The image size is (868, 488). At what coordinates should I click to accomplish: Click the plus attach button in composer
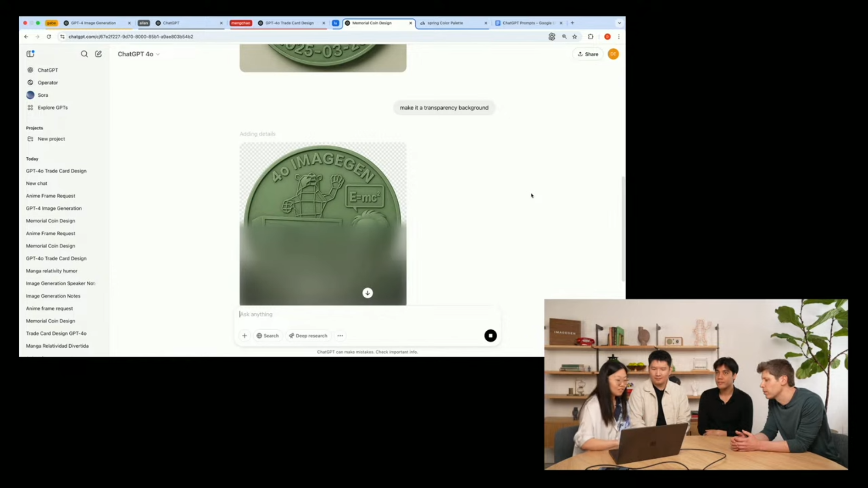[245, 336]
